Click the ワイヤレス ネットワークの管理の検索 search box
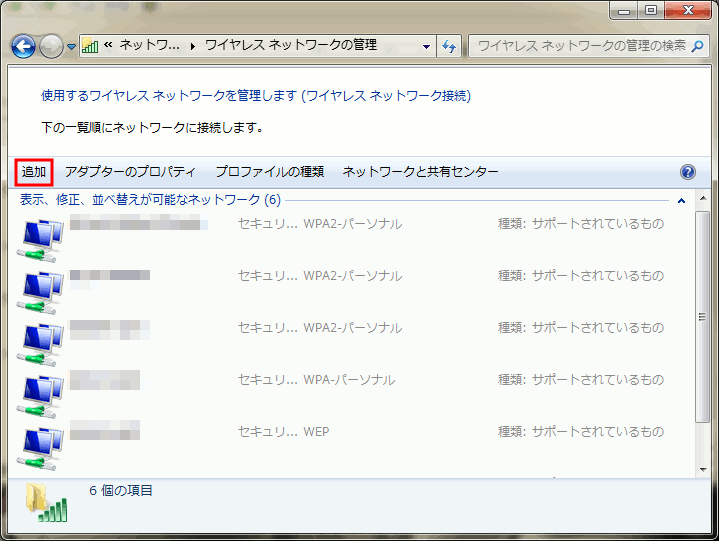 click(x=580, y=46)
